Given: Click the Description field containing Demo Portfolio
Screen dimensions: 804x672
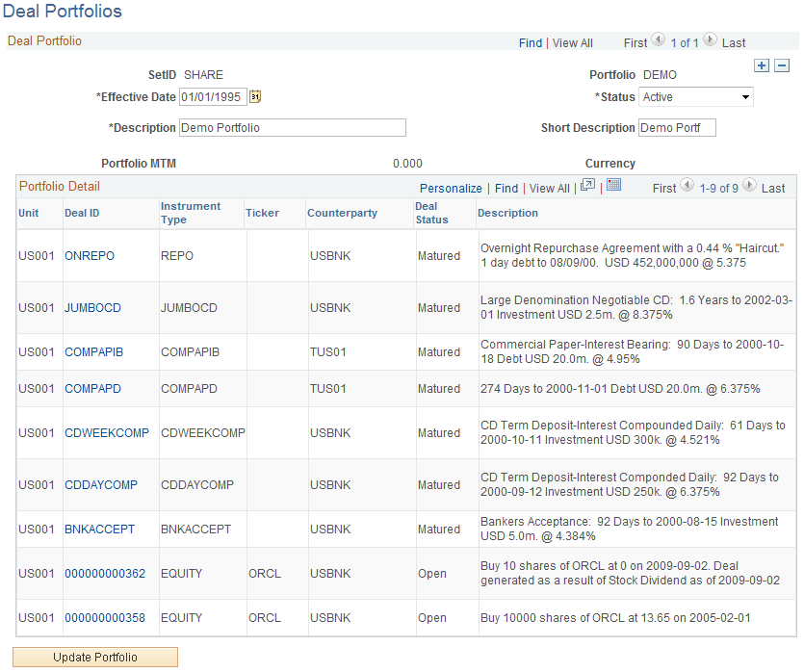Looking at the screenshot, I should pos(292,127).
